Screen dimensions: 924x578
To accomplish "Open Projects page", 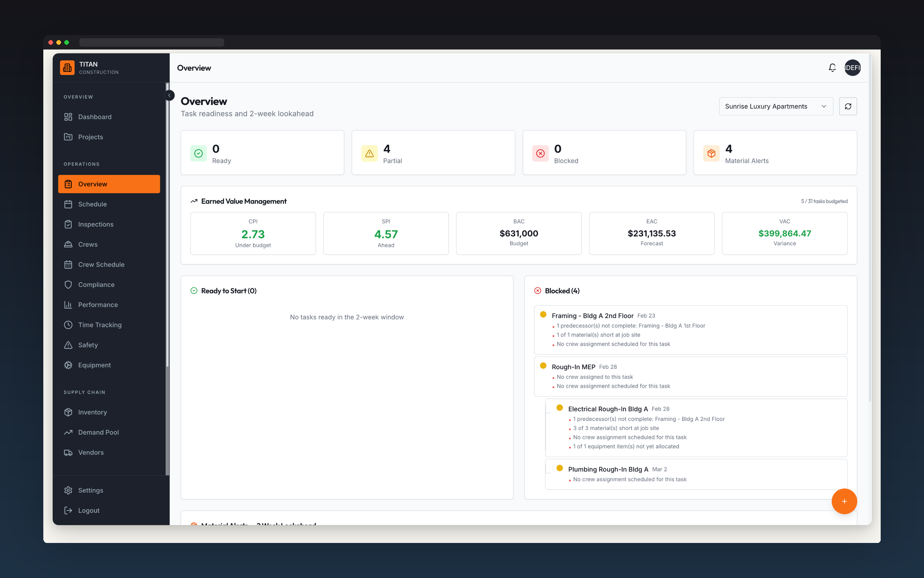I will point(109,137).
